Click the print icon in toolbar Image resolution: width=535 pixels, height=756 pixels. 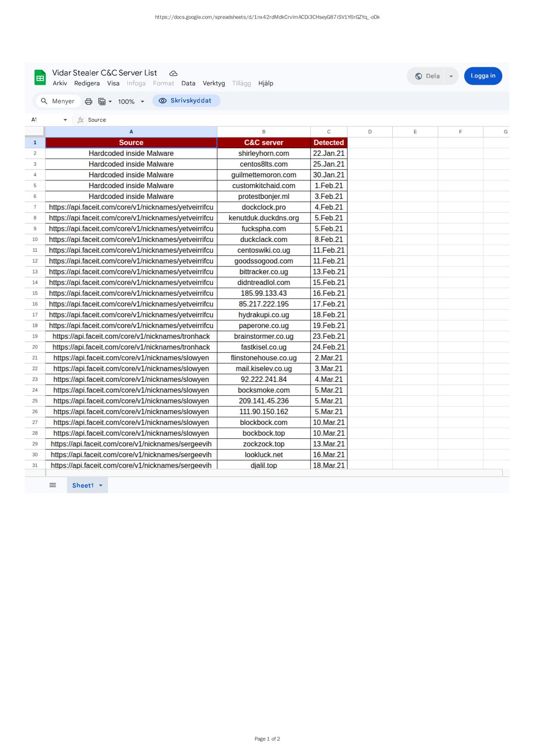89,102
